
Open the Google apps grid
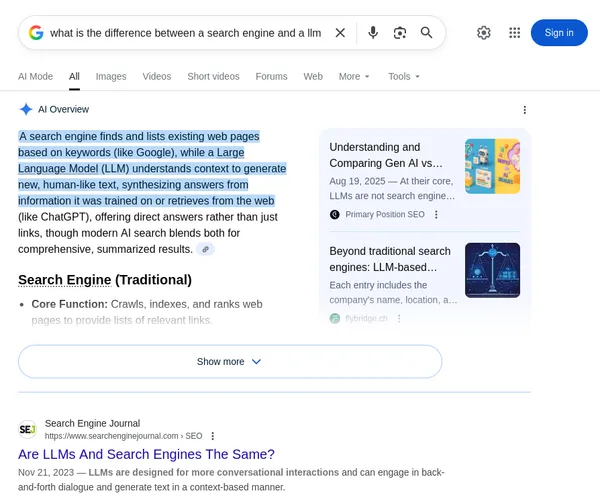[x=515, y=33]
